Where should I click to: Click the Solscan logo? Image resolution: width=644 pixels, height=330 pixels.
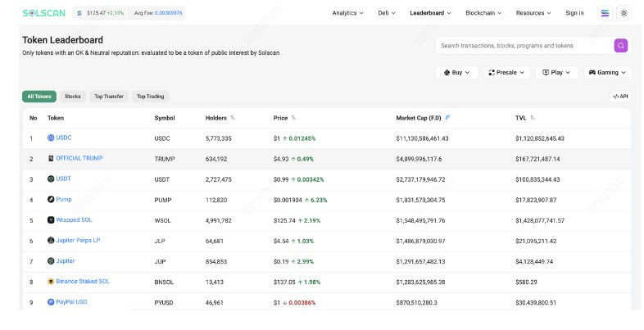pos(44,13)
